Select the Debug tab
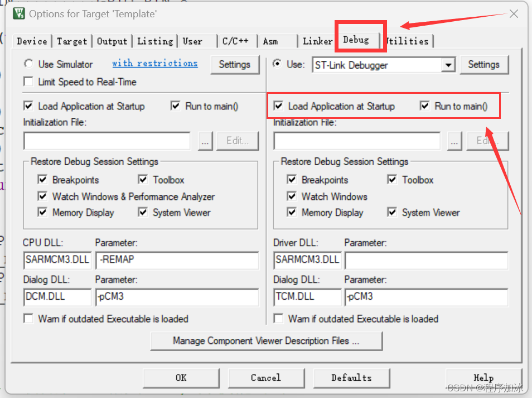The image size is (532, 398). 356,40
